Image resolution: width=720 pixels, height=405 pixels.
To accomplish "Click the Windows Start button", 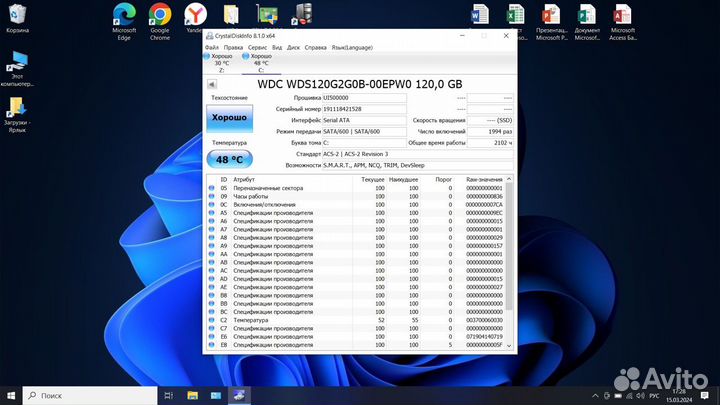I will 11,395.
